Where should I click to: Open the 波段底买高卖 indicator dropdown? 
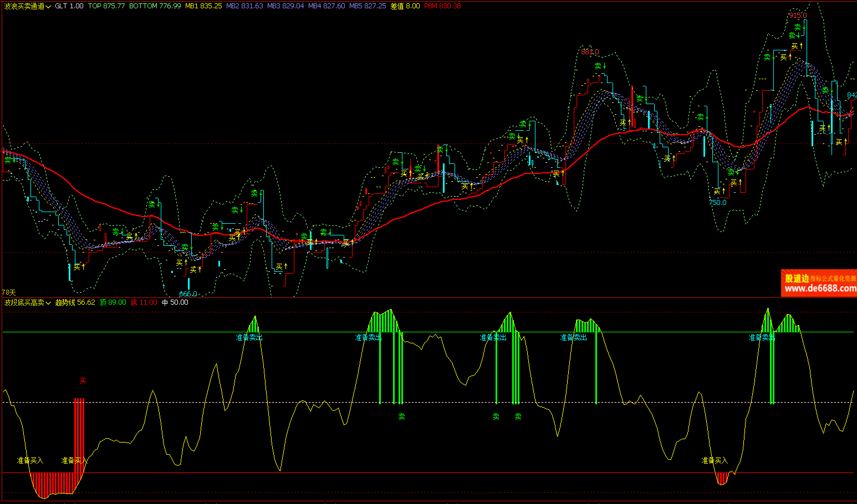coord(28,302)
